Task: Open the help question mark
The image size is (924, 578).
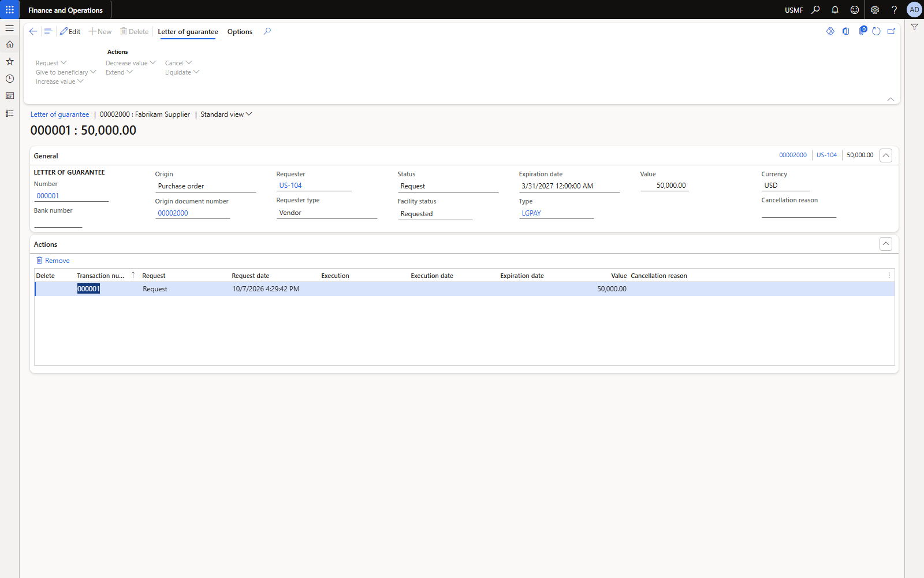Action: click(894, 10)
